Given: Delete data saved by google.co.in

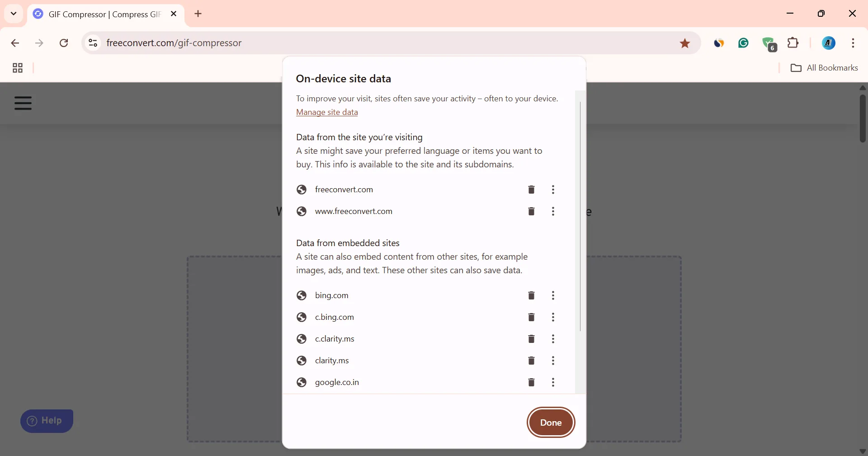Looking at the screenshot, I should [532, 382].
